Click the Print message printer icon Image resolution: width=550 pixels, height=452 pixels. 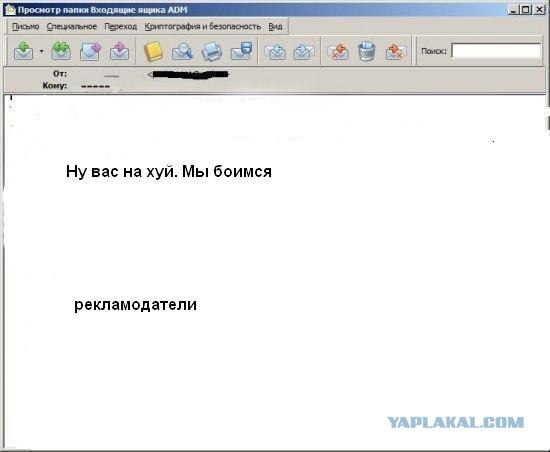[212, 52]
